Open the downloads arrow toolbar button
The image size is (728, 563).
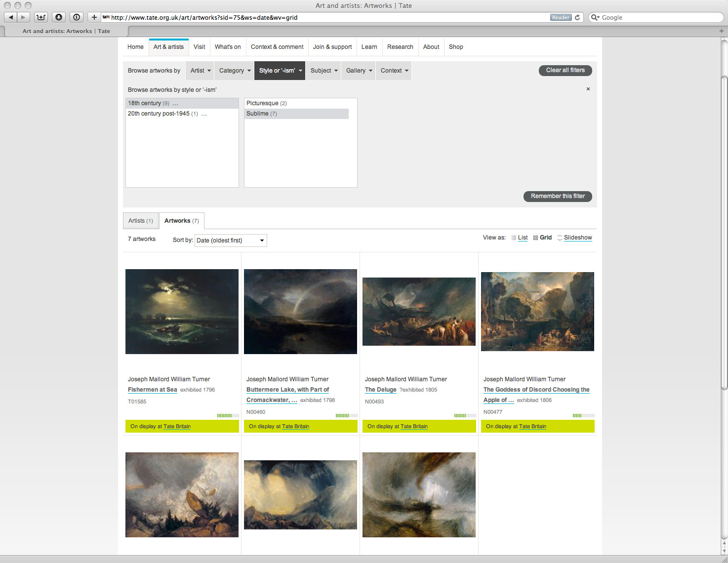point(59,17)
